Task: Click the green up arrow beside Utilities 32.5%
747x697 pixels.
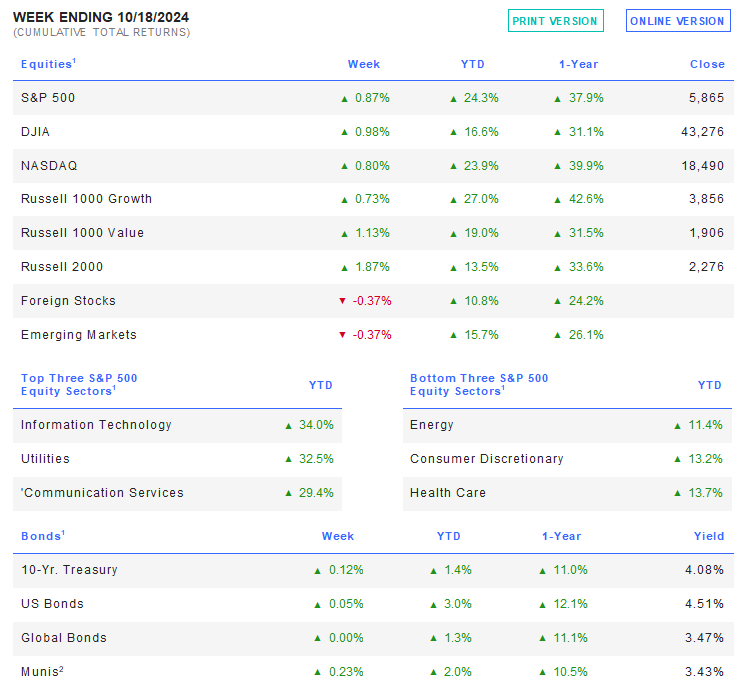Action: tap(288, 459)
